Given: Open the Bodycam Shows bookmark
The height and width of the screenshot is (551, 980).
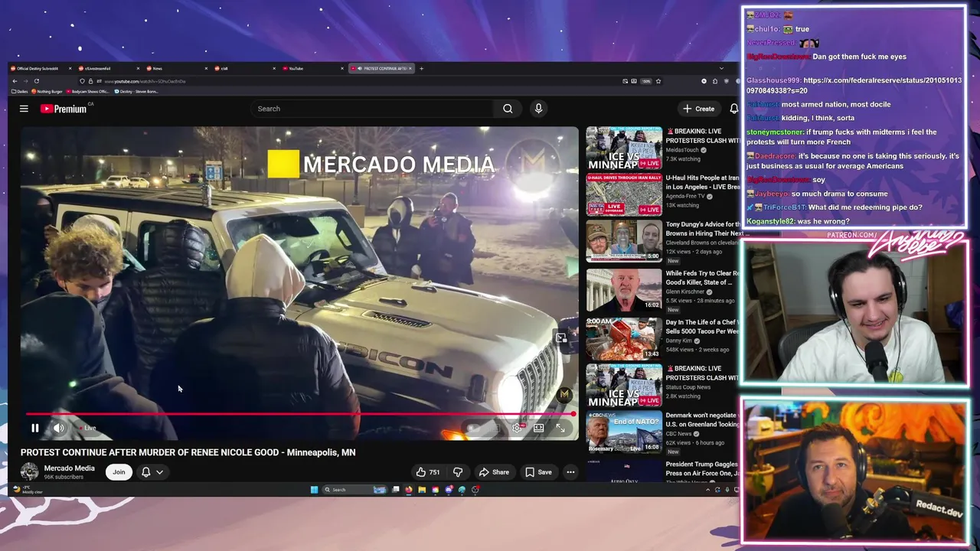Looking at the screenshot, I should click(x=87, y=91).
